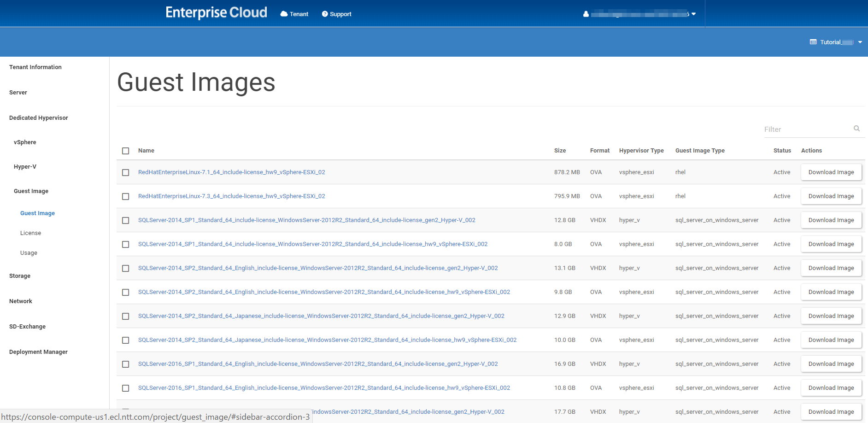This screenshot has height=423, width=868.
Task: Click the cloud Tenant icon in header
Action: [x=284, y=14]
